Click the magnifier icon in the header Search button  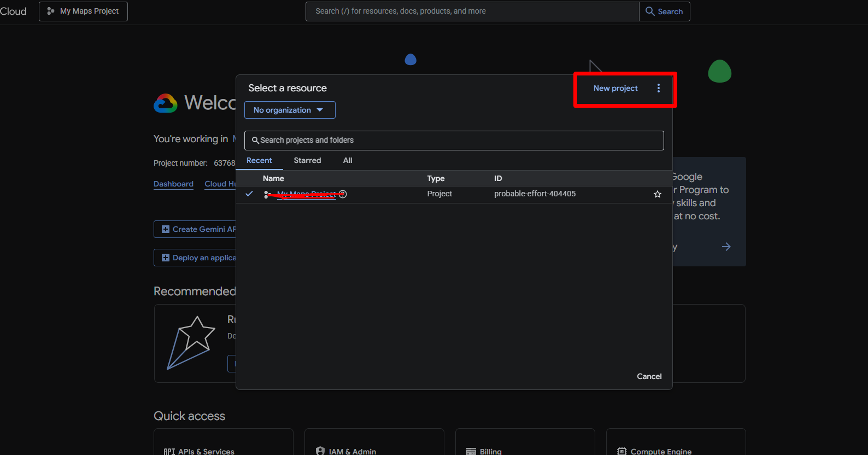coord(650,11)
